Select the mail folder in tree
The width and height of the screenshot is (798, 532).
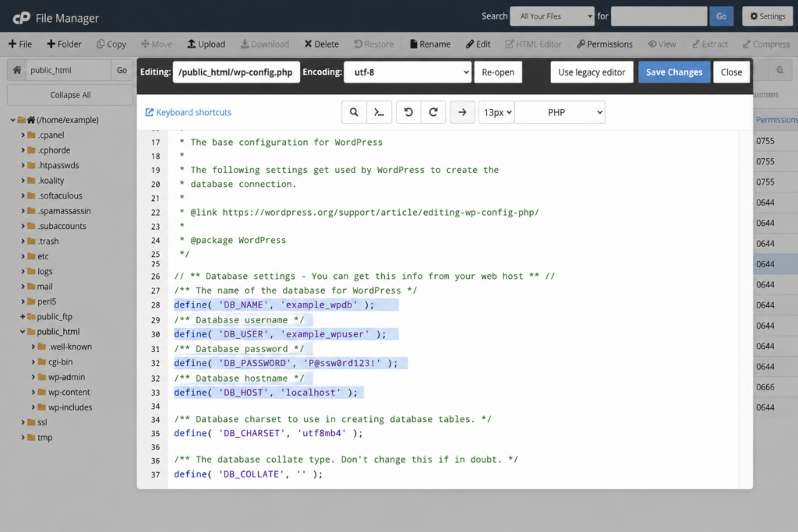(x=44, y=287)
